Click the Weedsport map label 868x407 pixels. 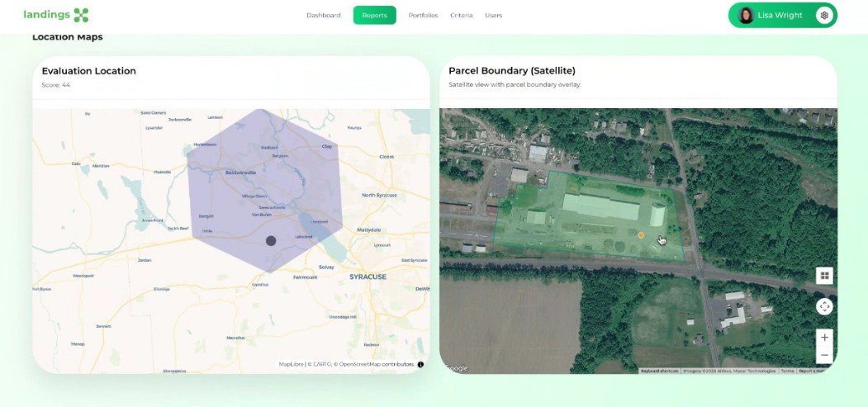click(x=83, y=276)
